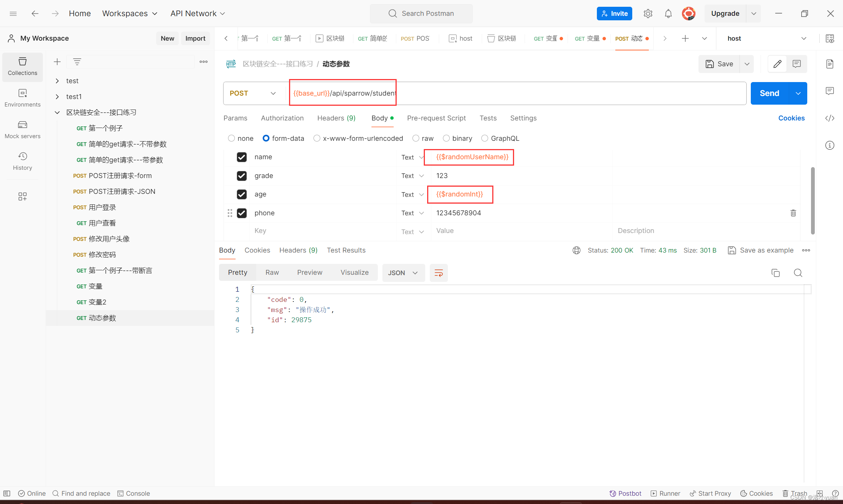Open the Cookies link
Screen dimensions: 843x504
[791, 118]
